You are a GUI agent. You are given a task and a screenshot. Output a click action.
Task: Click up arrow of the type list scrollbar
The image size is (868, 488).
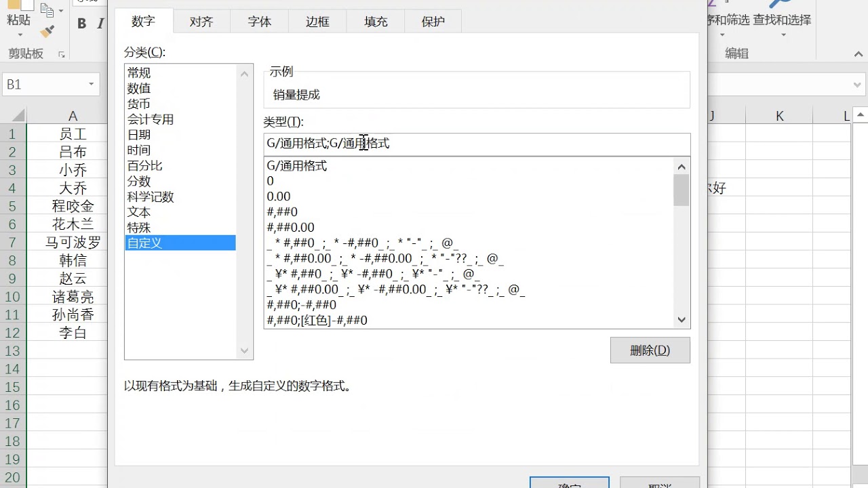pos(682,166)
